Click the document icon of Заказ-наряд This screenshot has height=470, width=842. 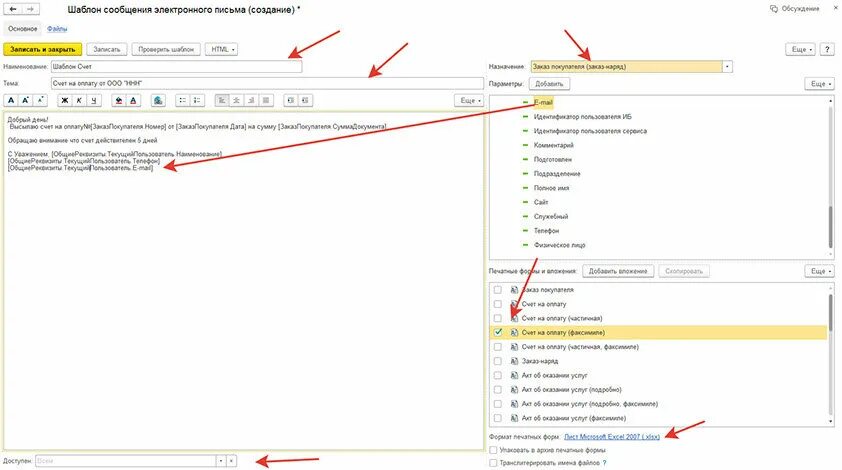point(514,361)
